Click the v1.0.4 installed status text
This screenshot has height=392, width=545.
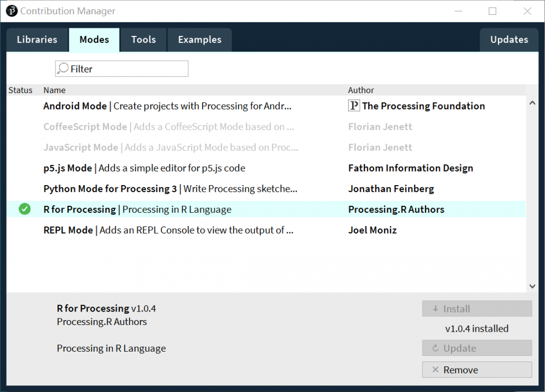click(x=476, y=328)
